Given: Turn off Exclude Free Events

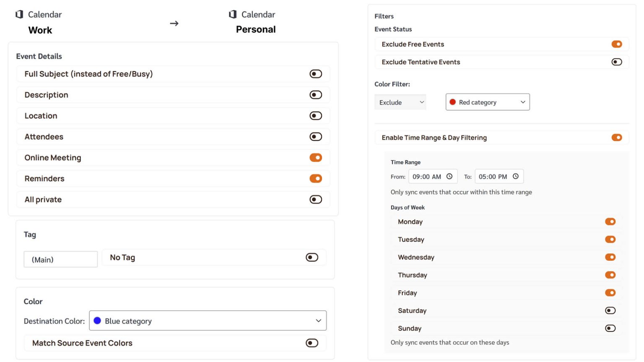Looking at the screenshot, I should tap(617, 44).
